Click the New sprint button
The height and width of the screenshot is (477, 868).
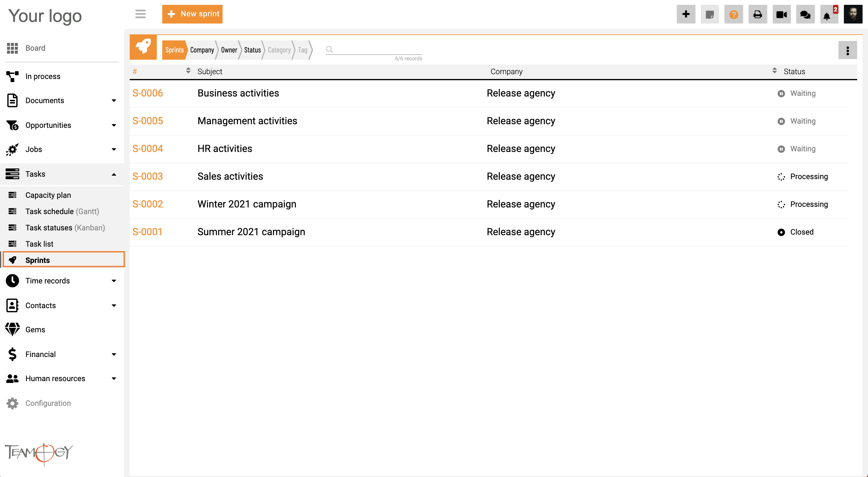(192, 14)
